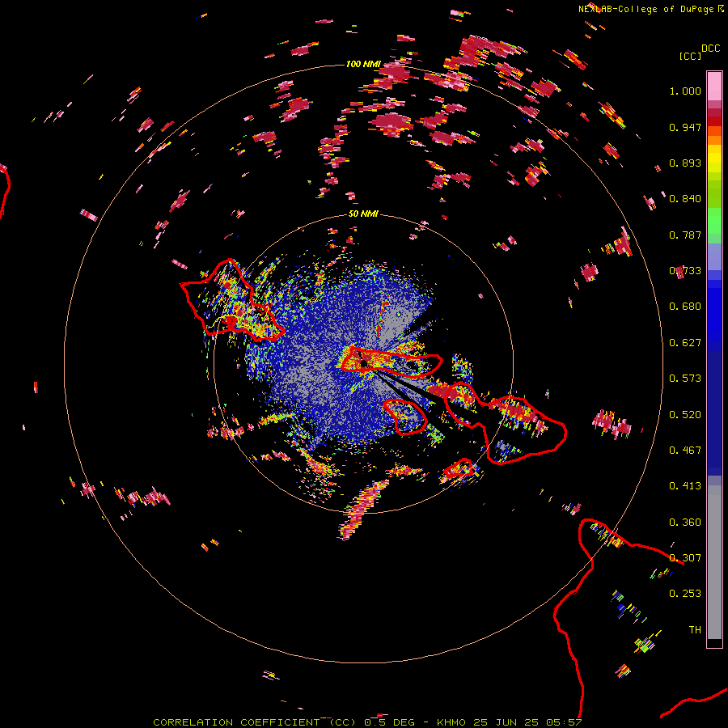Click the 0.573 scale value
Image resolution: width=728 pixels, height=728 pixels.
point(685,379)
